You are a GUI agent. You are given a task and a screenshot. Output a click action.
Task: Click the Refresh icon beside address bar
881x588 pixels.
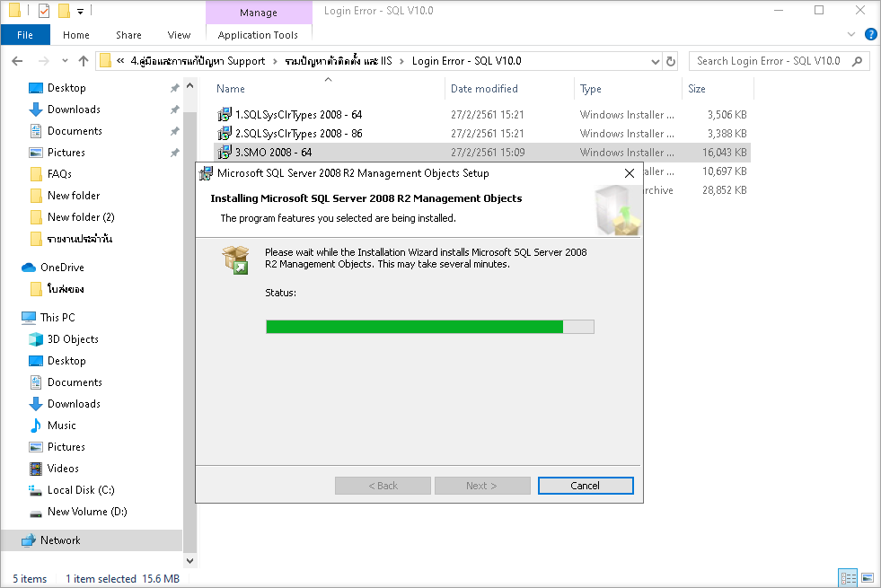670,61
